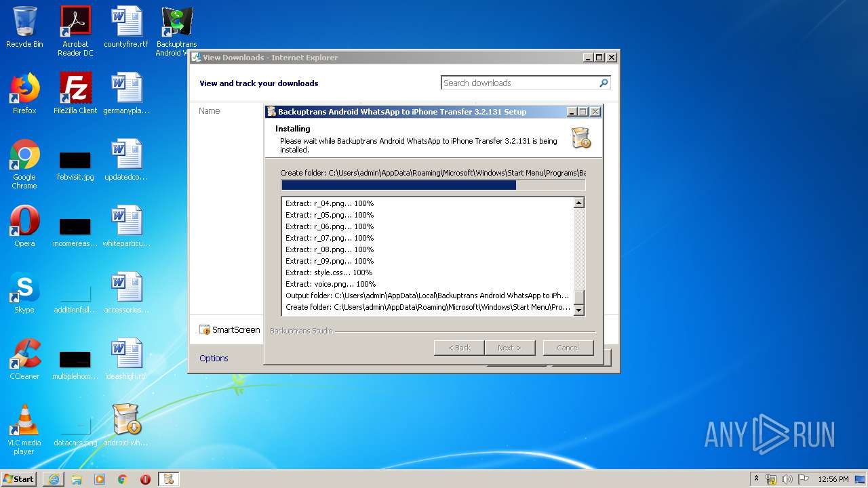
Task: Launch Skype desktop shortcut
Action: point(24,293)
